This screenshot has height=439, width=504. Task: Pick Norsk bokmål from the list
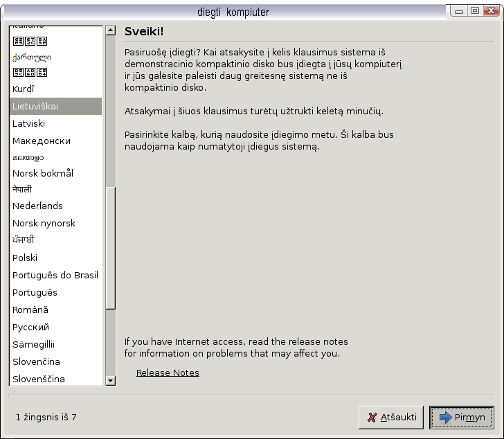click(42, 173)
